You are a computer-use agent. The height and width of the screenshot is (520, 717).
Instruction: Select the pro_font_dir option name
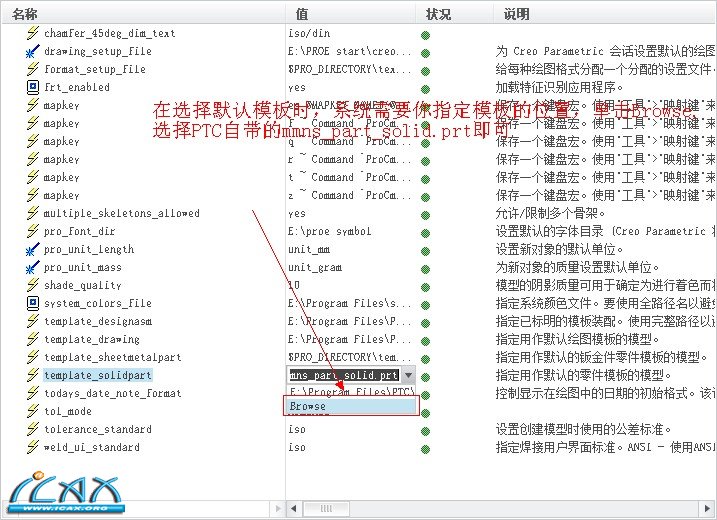point(79,231)
